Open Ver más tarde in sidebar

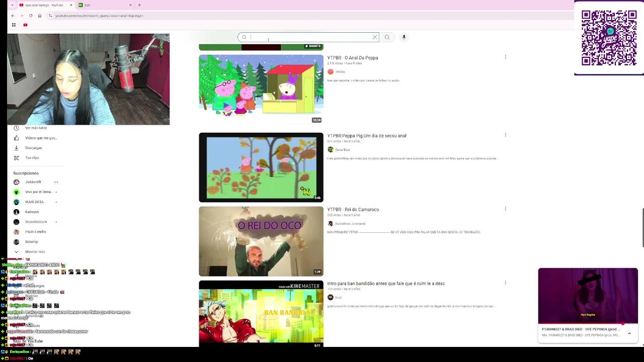point(35,128)
